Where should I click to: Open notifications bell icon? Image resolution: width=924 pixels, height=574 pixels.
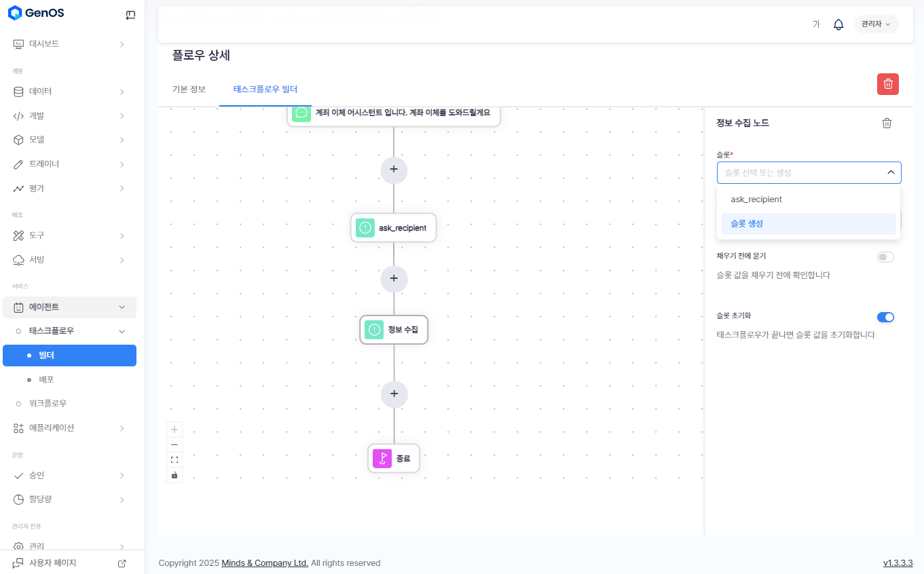[x=838, y=24]
